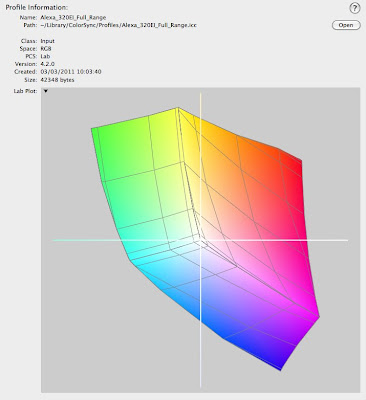The height and width of the screenshot is (400, 366).
Task: Select the profile name Alexa_320EI_Full_Range
Action: click(73, 17)
